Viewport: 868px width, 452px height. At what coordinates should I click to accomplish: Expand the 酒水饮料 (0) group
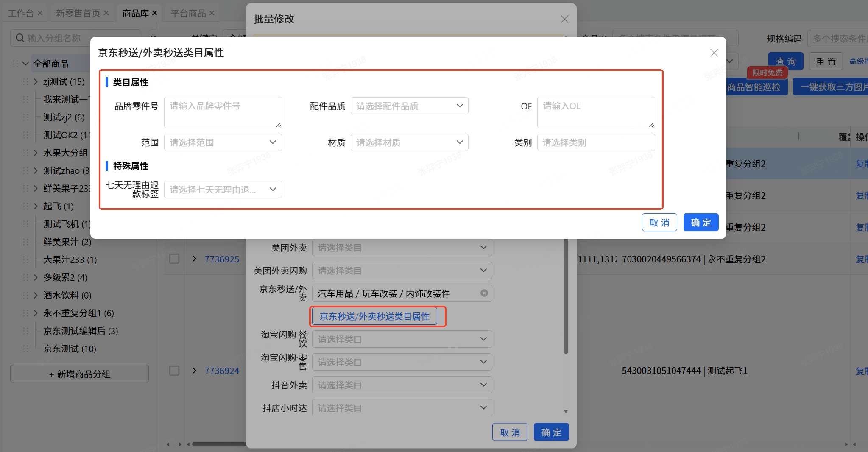(x=36, y=295)
